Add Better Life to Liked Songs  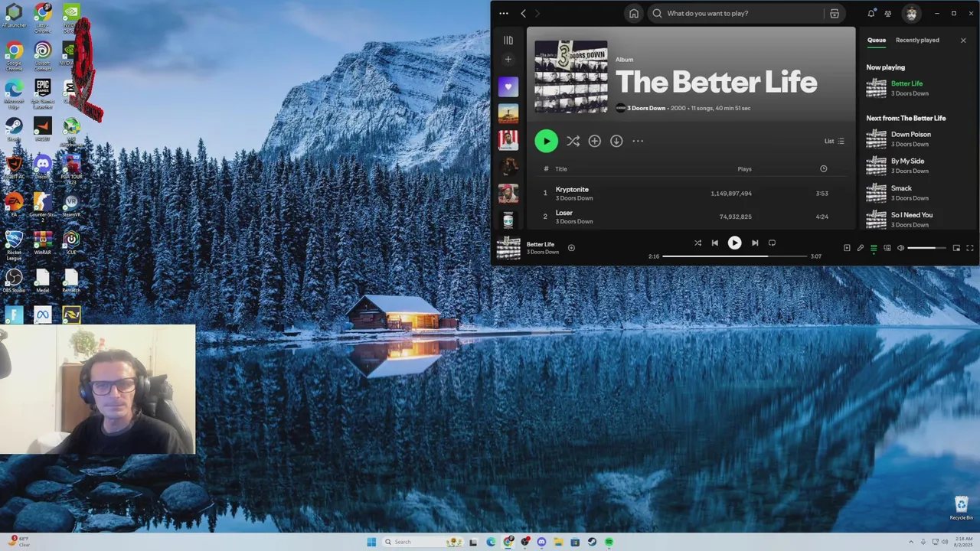[x=571, y=248]
